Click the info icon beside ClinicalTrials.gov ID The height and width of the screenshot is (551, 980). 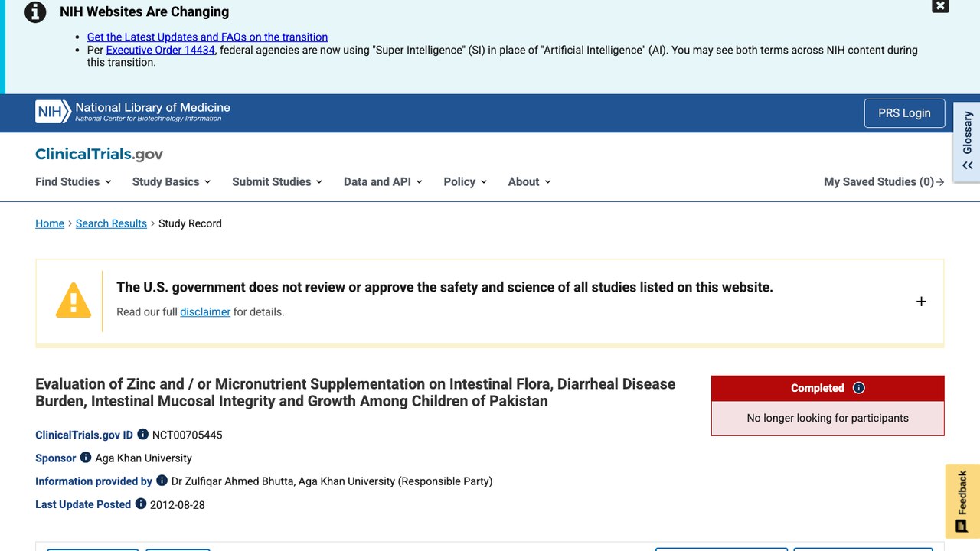(x=142, y=434)
